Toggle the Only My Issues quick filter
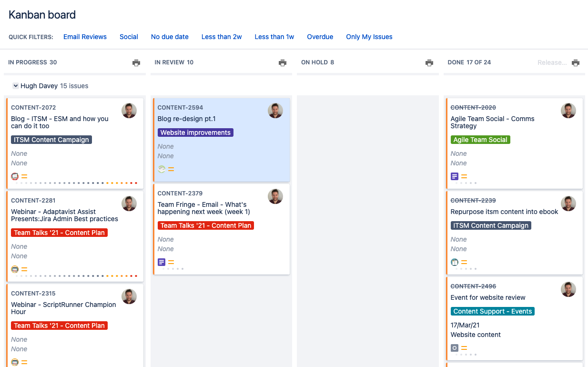This screenshot has height=367, width=588. pyautogui.click(x=369, y=37)
